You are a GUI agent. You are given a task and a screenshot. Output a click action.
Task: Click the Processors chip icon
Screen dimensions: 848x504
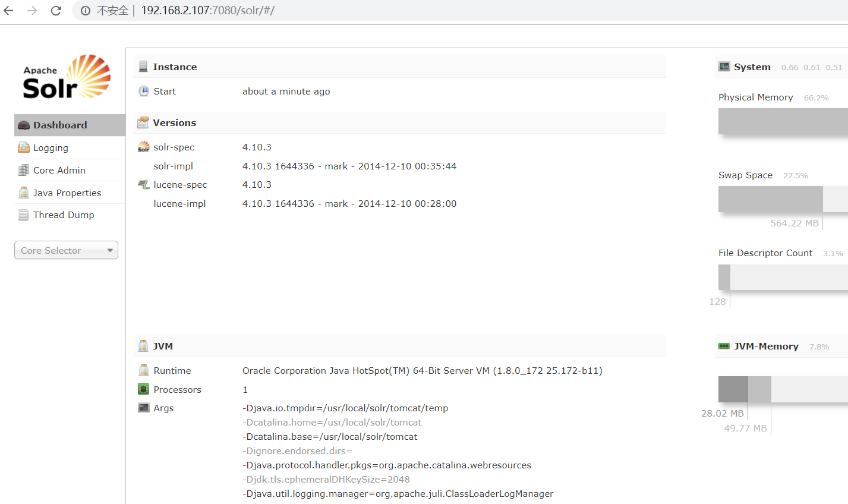point(144,389)
